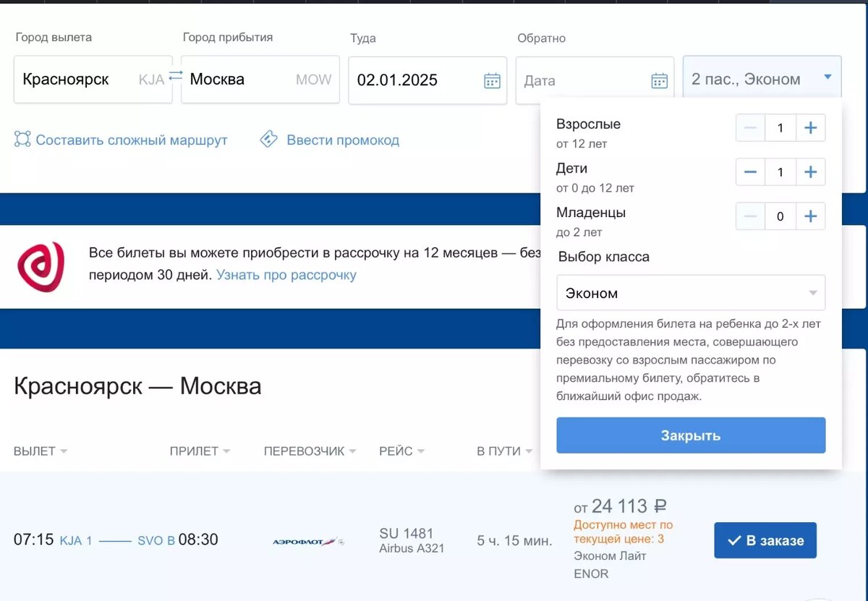Image resolution: width=868 pixels, height=601 pixels.
Task: Open the calendar icon for return date
Action: [x=659, y=80]
